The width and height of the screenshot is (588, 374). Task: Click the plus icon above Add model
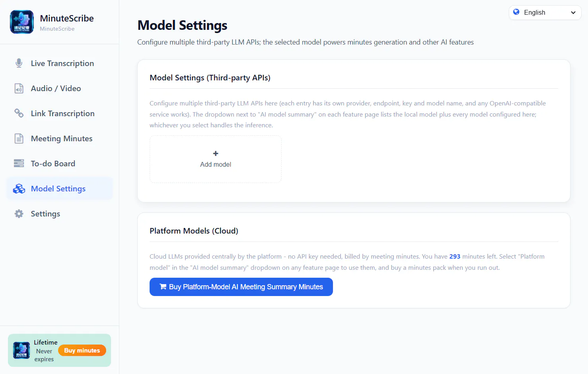(x=216, y=154)
